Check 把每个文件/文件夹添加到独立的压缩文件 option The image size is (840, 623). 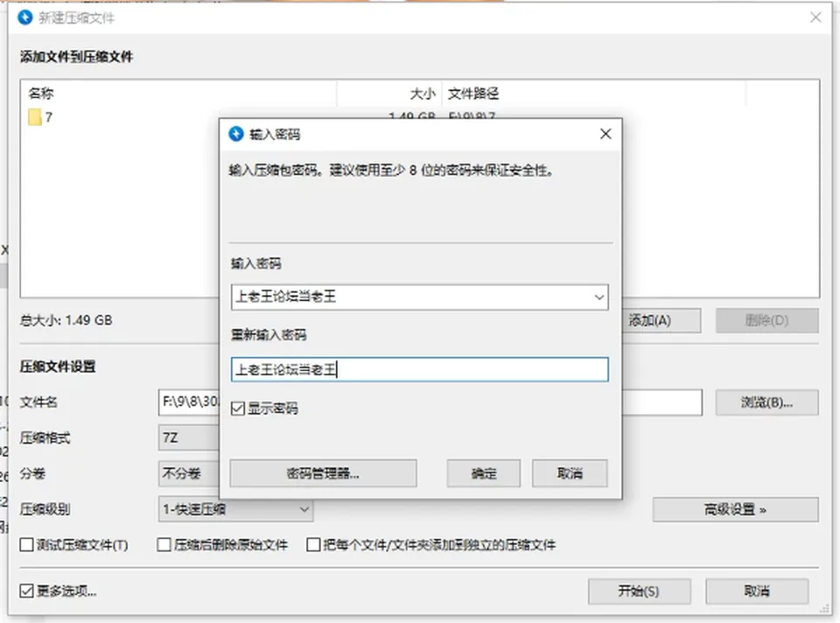pyautogui.click(x=313, y=545)
